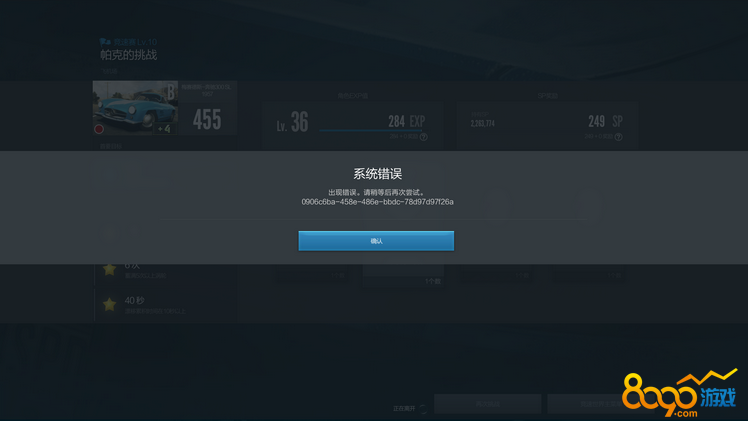Click the 帕克的挑战 challenge title
748x422 pixels.
128,55
